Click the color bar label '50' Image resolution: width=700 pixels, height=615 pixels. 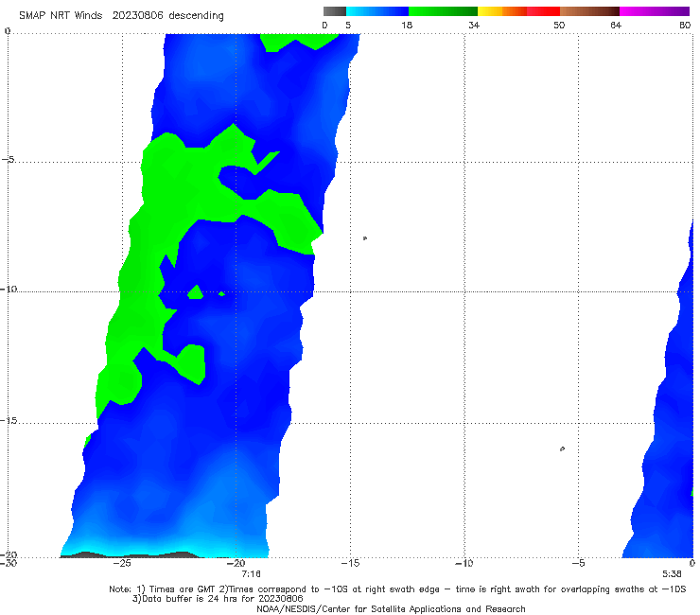[x=559, y=25]
